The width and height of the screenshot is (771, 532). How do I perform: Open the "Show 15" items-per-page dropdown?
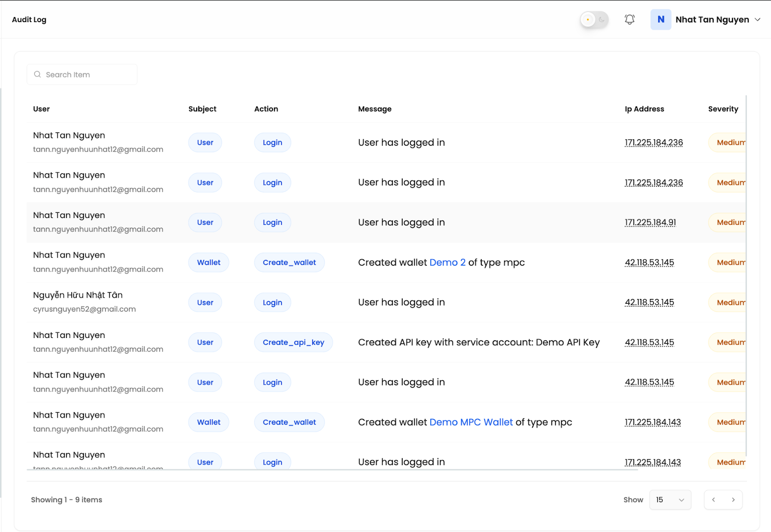(x=670, y=500)
